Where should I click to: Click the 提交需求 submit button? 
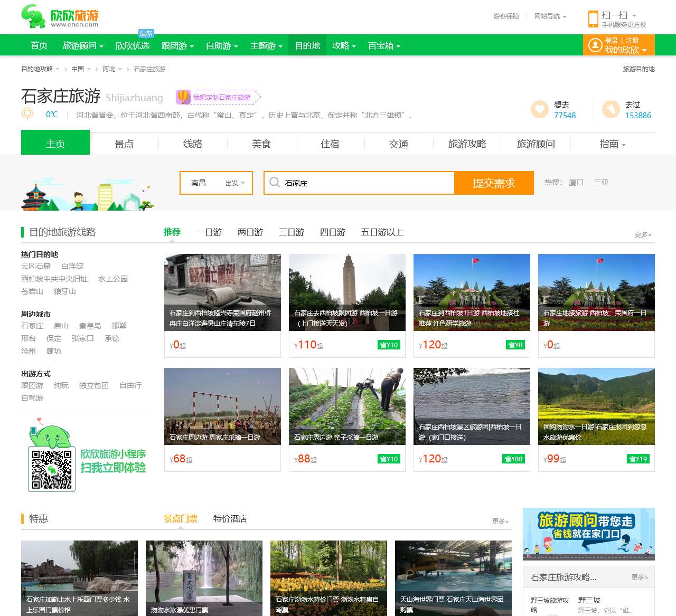coord(494,183)
